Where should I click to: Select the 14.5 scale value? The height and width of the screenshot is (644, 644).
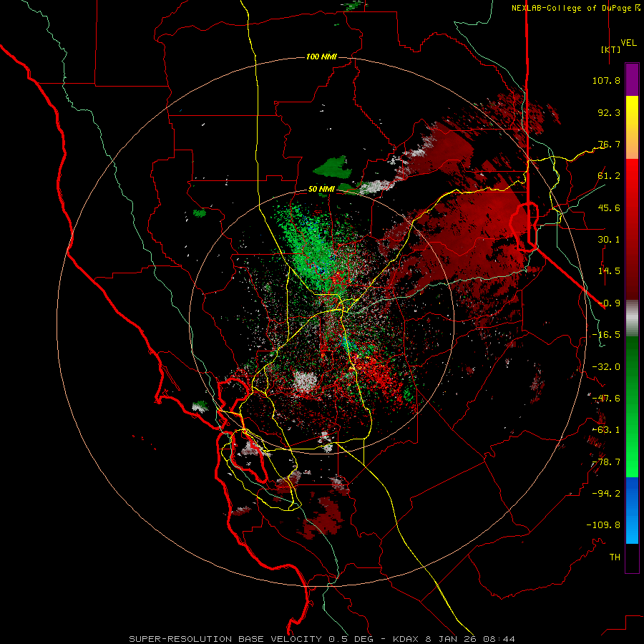(609, 271)
